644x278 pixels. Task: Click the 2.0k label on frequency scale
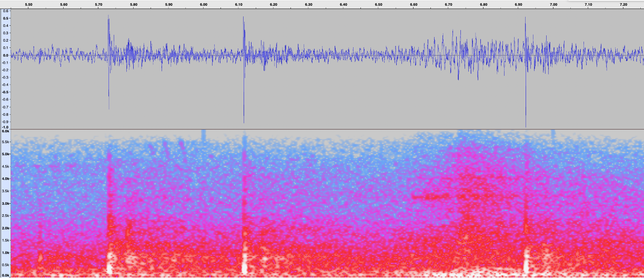(x=6, y=228)
